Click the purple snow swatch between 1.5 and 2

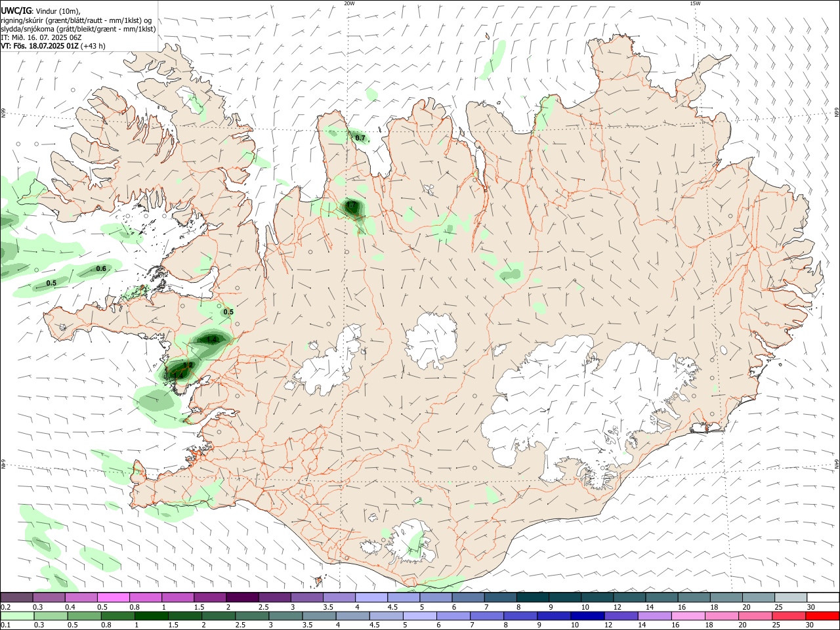(210, 598)
